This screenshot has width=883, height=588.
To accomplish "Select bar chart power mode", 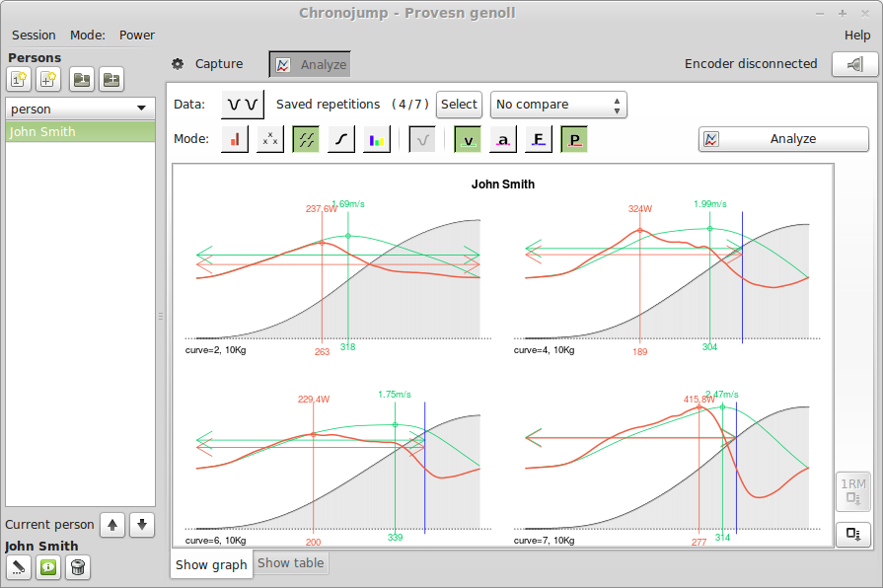I will point(235,139).
